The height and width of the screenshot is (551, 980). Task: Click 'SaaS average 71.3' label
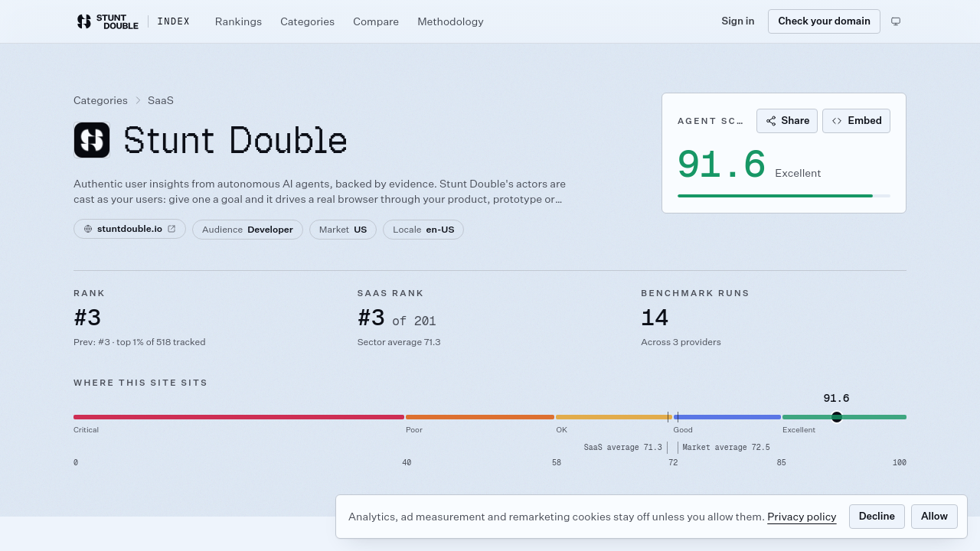click(622, 448)
